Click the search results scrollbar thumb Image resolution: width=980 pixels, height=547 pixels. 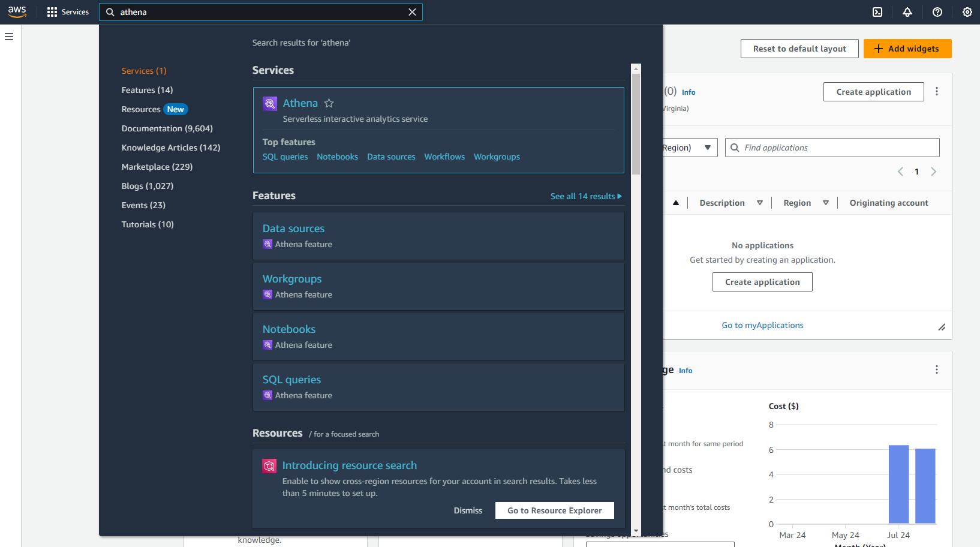tap(636, 124)
